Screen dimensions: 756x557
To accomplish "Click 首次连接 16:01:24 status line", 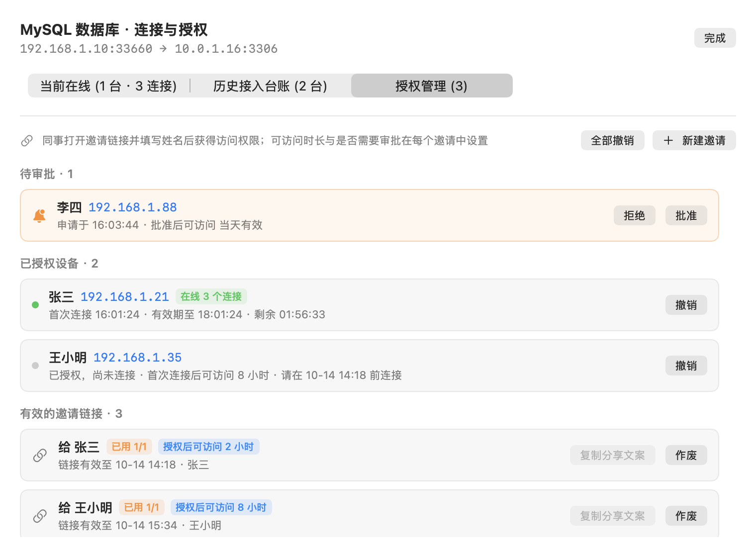I will (187, 315).
